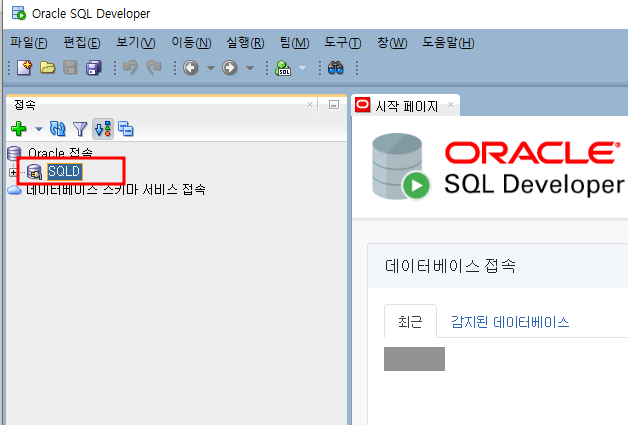Image resolution: width=628 pixels, height=425 pixels.
Task: Close the 접속 panel
Action: [310, 105]
